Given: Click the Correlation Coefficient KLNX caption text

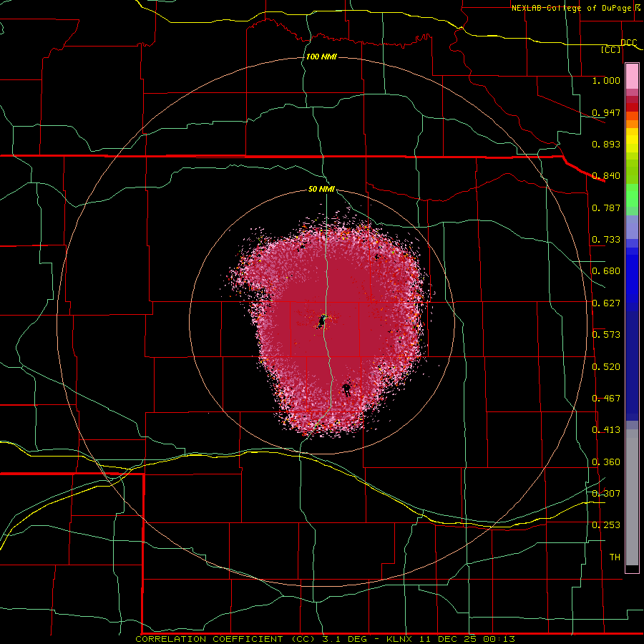Looking at the screenshot, I should [326, 639].
